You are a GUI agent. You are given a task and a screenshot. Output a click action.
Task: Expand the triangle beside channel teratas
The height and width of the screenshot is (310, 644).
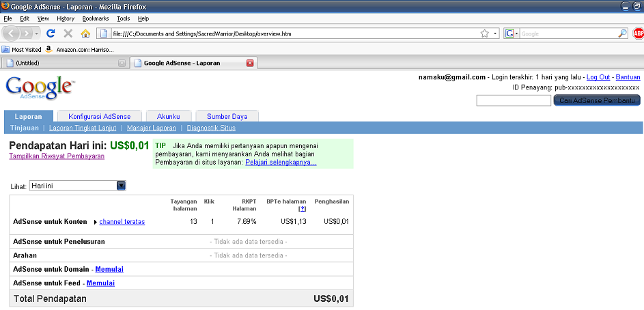coord(96,222)
